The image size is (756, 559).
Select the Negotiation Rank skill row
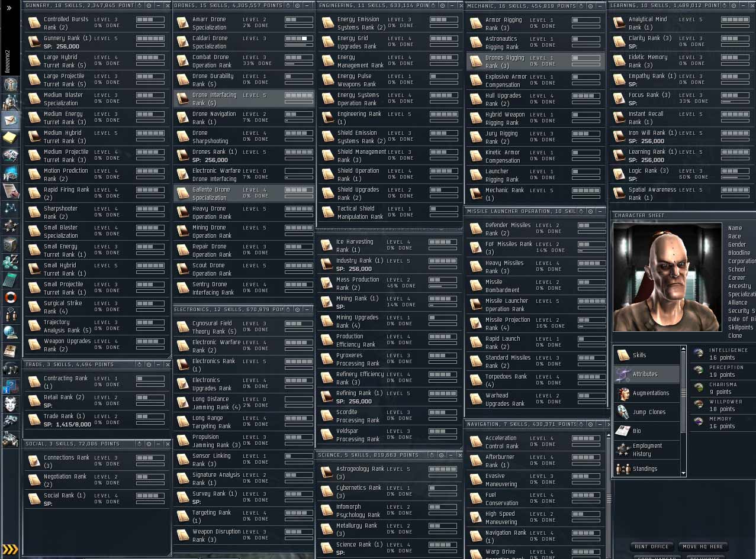pos(97,480)
